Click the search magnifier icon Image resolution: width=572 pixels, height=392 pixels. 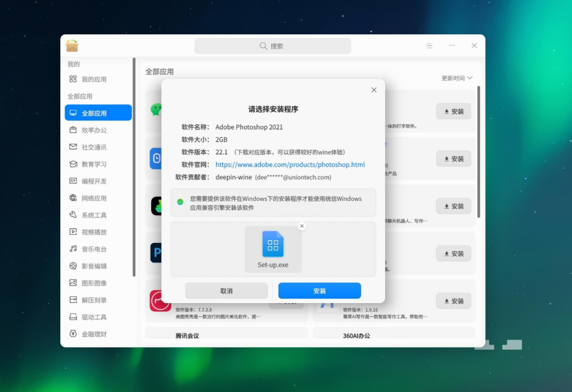263,46
